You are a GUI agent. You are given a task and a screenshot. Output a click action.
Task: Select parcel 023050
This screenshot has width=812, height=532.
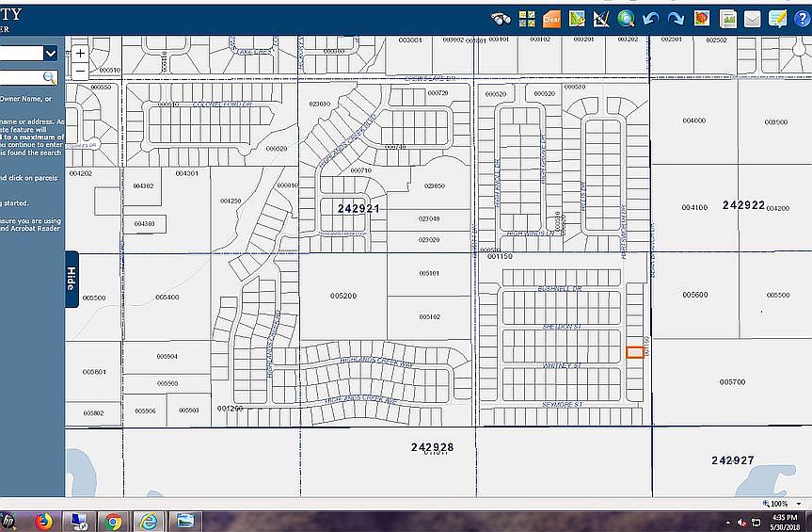434,186
